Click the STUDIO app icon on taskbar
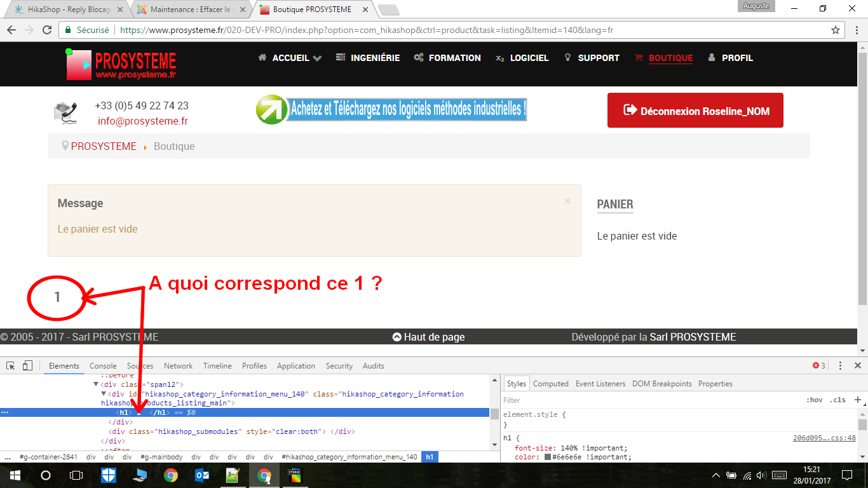The image size is (868, 488). 295,475
